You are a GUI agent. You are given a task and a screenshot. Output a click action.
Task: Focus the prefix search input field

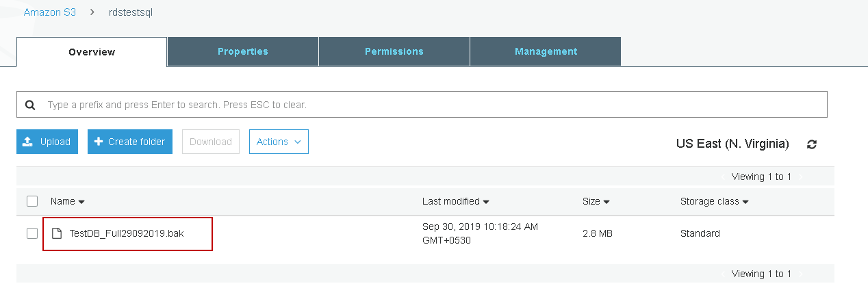coord(431,105)
